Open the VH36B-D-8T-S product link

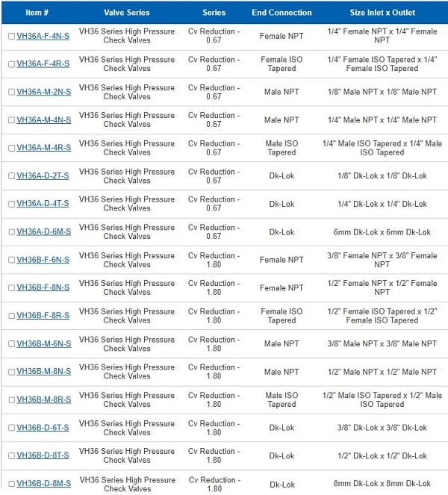(x=43, y=455)
